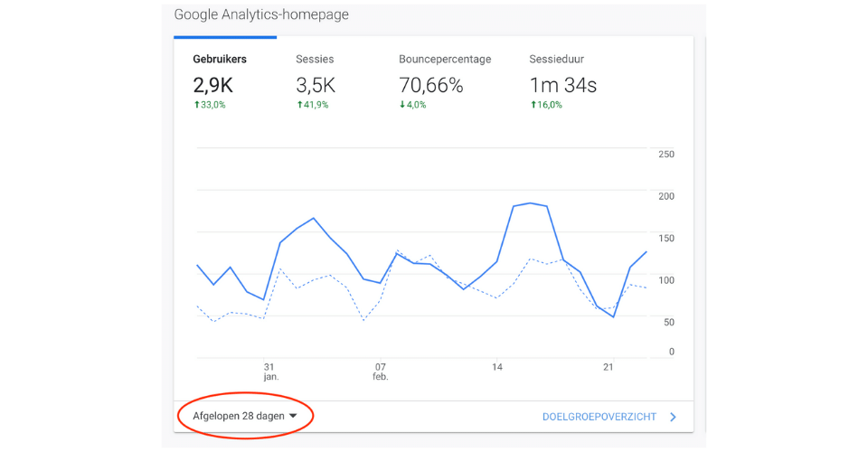
Task: Click the 2,9K users value
Action: [213, 85]
